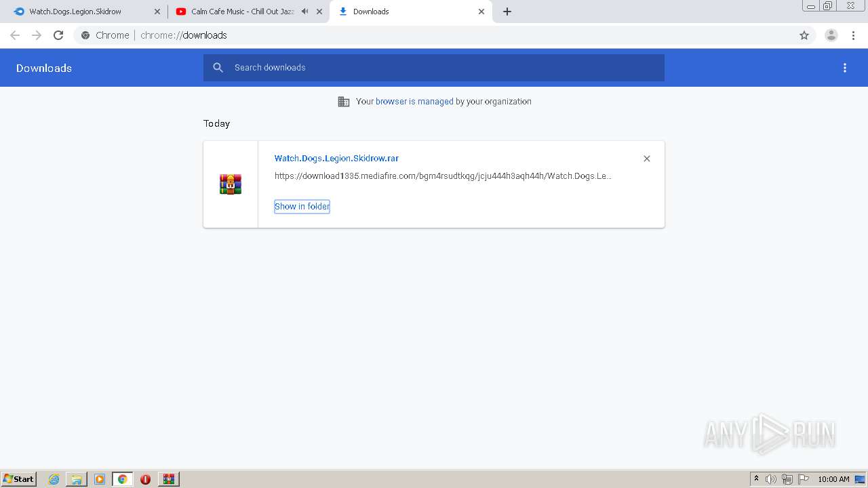Reload the downloads page
The image size is (868, 488).
(x=58, y=35)
